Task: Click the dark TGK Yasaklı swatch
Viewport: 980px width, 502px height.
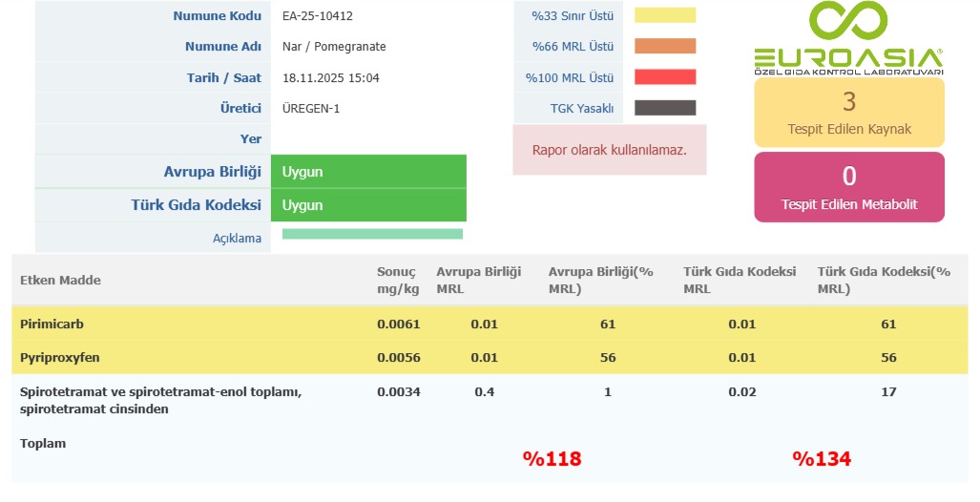Action: [665, 108]
